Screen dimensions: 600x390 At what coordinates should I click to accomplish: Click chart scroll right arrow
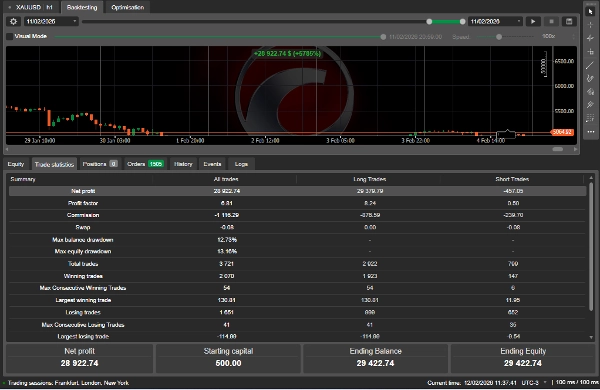tap(575, 149)
